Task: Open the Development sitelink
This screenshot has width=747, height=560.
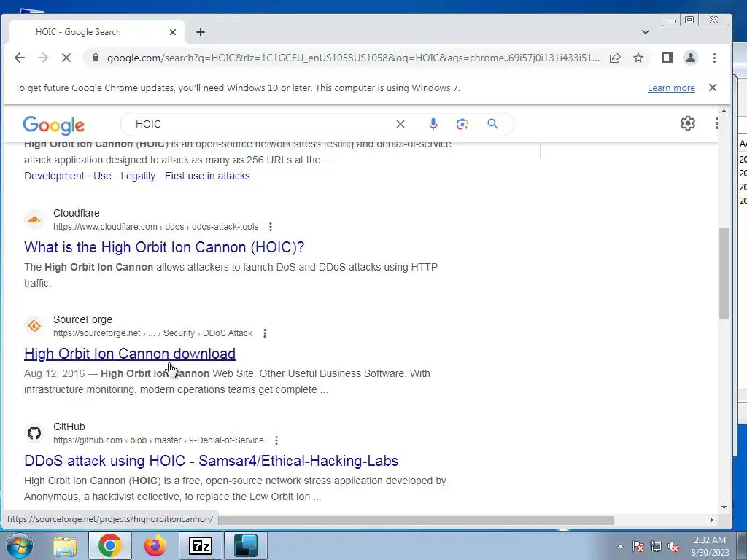Action: 54,176
